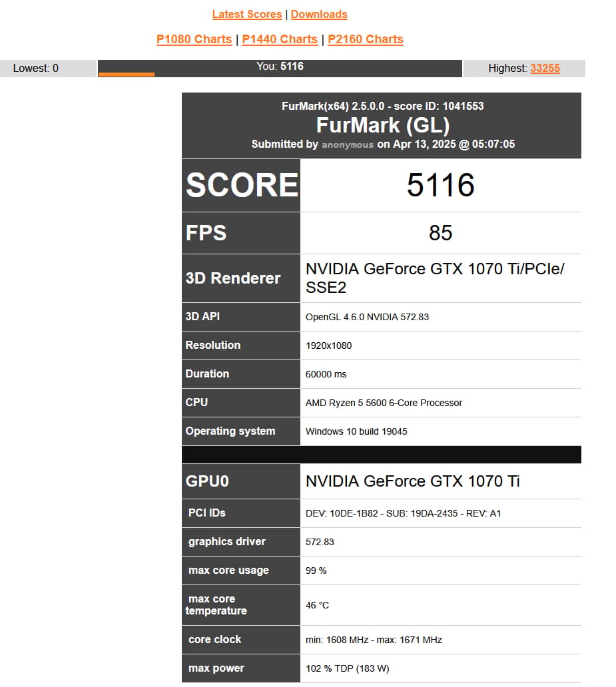The height and width of the screenshot is (687, 616).
Task: Click the FPS value 85
Action: pos(440,232)
